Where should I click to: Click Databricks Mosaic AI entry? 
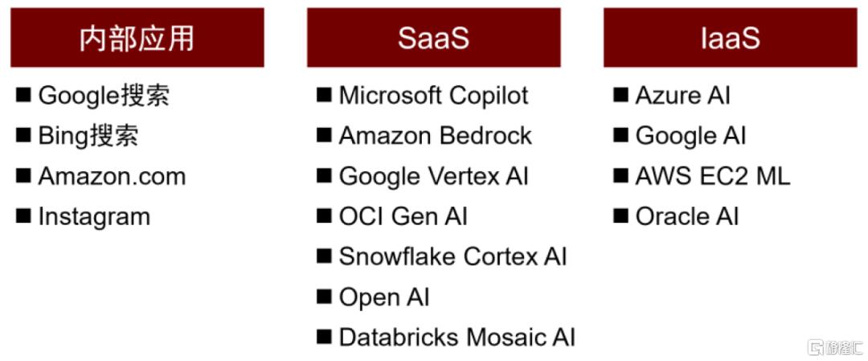point(457,337)
